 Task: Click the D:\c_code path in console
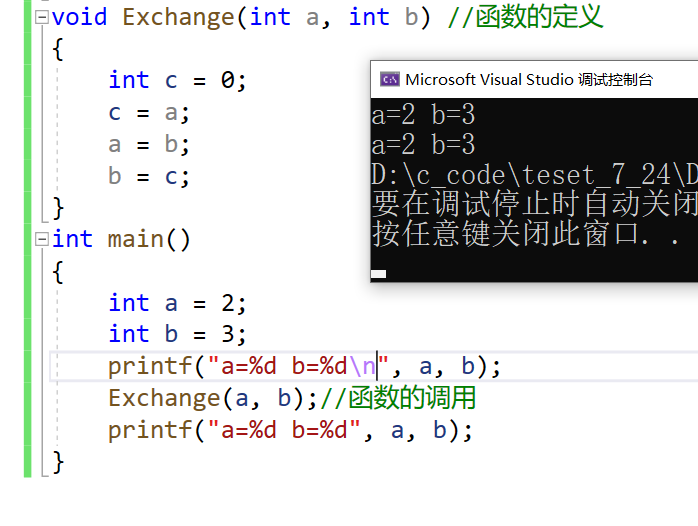coord(534,174)
